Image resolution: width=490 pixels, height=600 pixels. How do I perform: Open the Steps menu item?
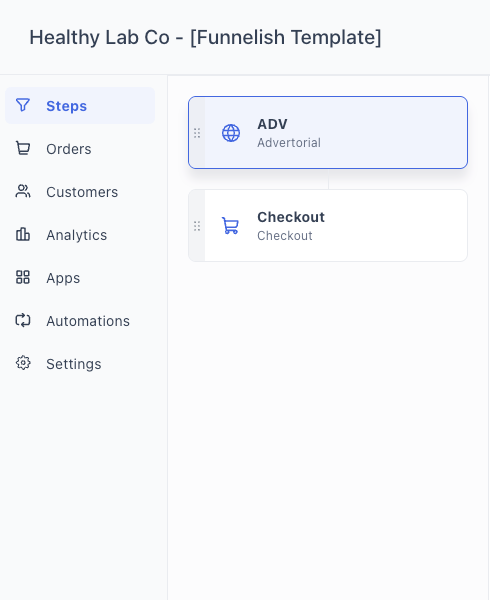click(80, 106)
